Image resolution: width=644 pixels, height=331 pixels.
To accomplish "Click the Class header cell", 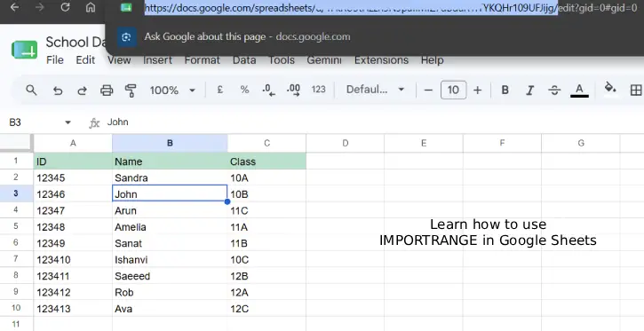I will tap(267, 161).
